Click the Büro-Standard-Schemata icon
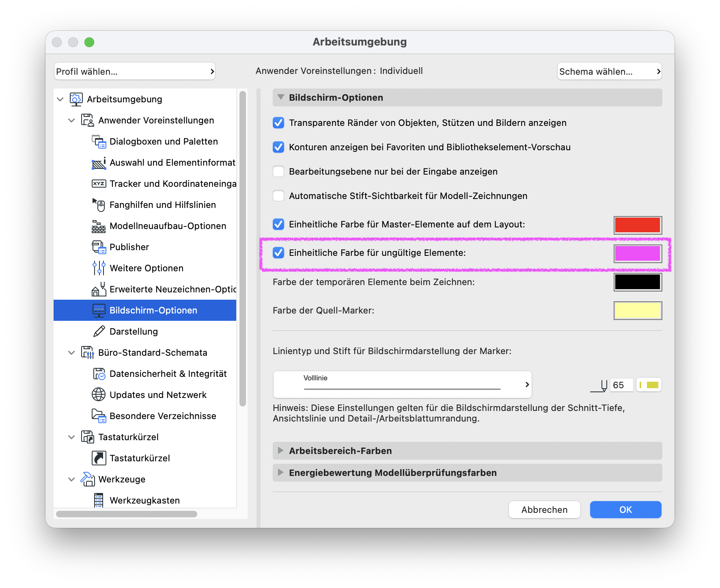 coord(87,352)
